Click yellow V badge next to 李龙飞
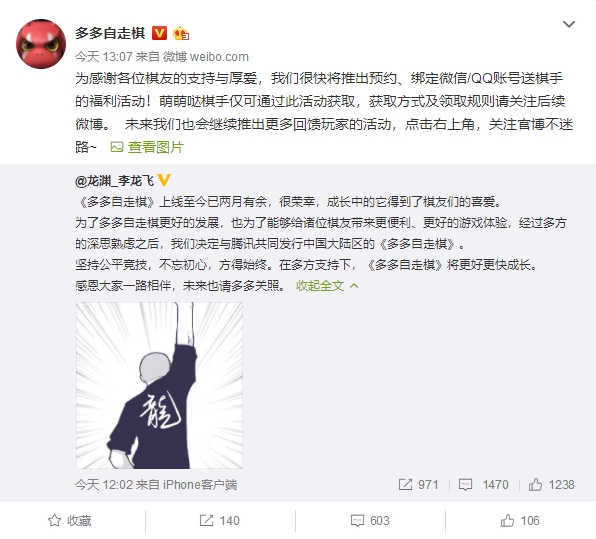This screenshot has height=539, width=596. [164, 180]
